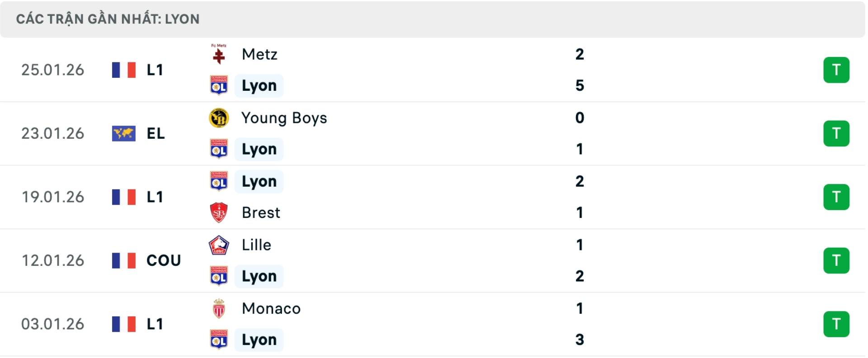Toggle the T badge on the Monaco match row

click(837, 324)
